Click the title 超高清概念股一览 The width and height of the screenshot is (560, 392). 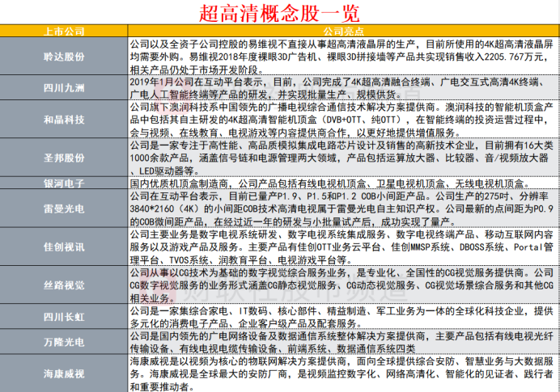point(279,13)
